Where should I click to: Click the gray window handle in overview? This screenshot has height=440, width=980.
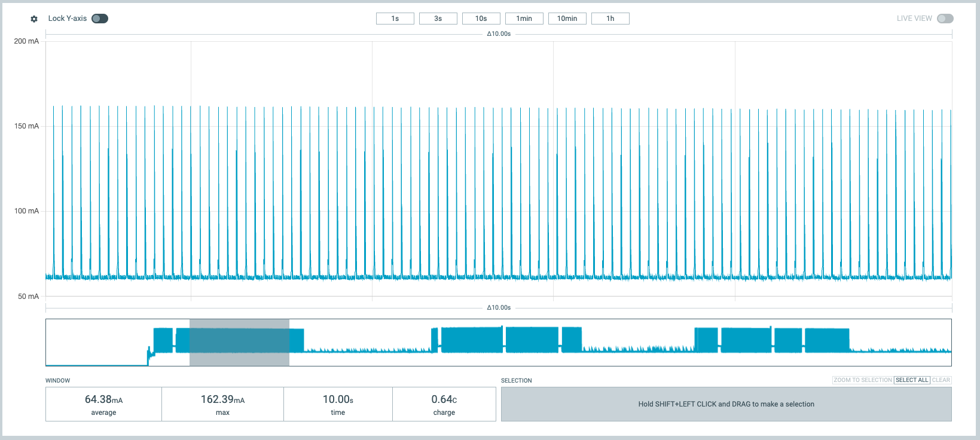[x=239, y=342]
